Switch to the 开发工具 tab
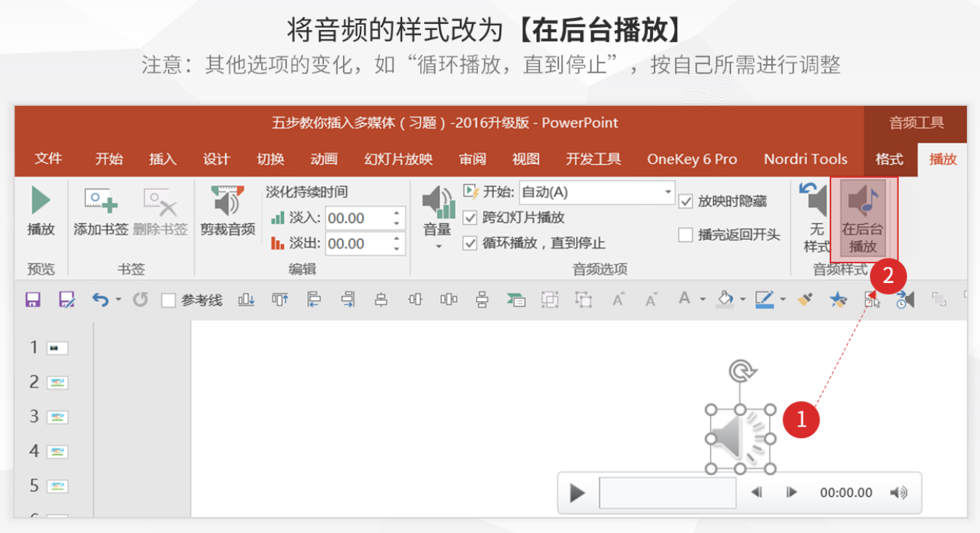The image size is (980, 533). [593, 159]
